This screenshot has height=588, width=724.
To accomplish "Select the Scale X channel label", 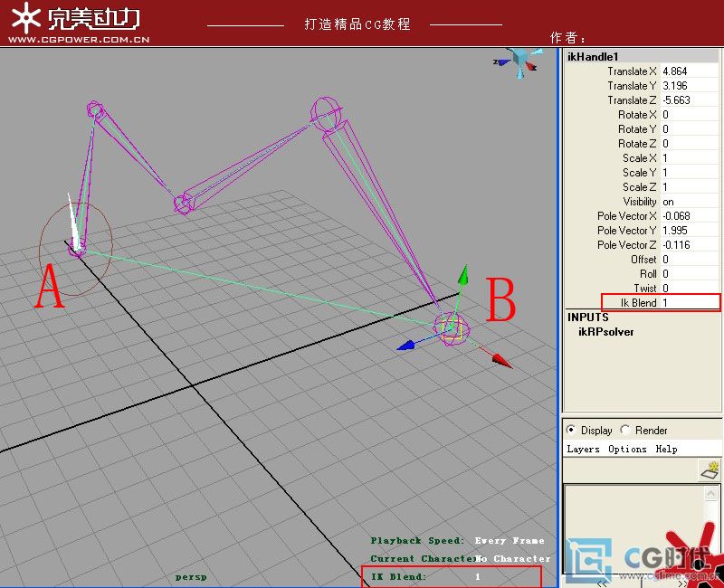I will click(640, 157).
